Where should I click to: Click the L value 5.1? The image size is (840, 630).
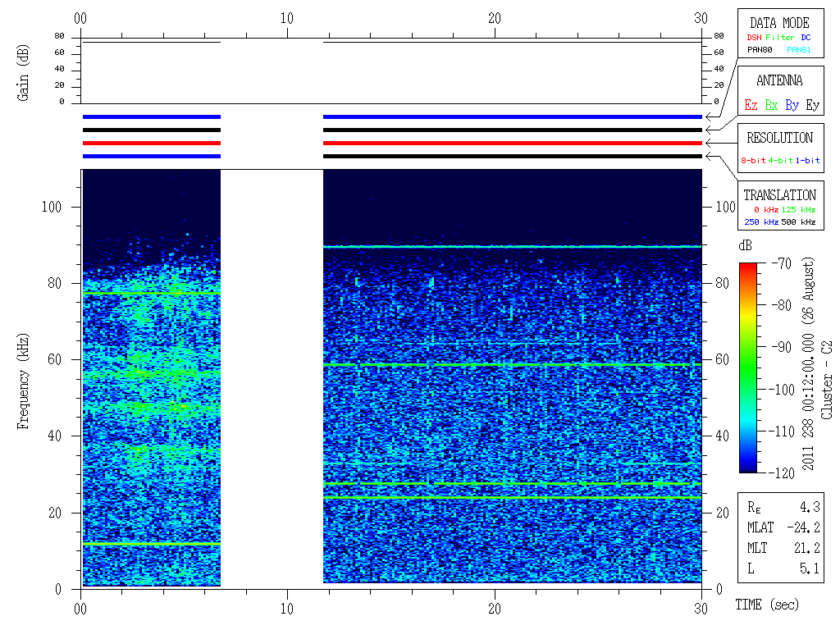[810, 568]
